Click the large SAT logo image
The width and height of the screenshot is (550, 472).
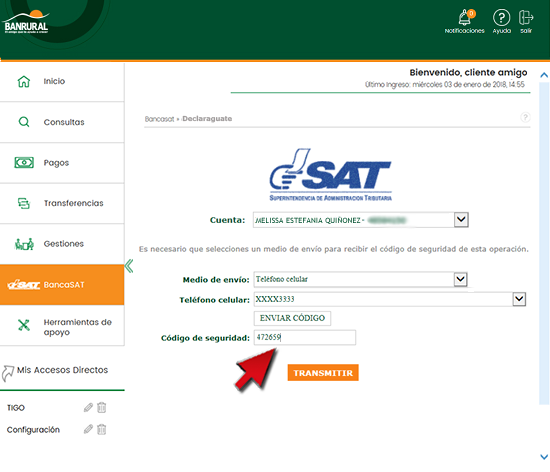point(330,175)
